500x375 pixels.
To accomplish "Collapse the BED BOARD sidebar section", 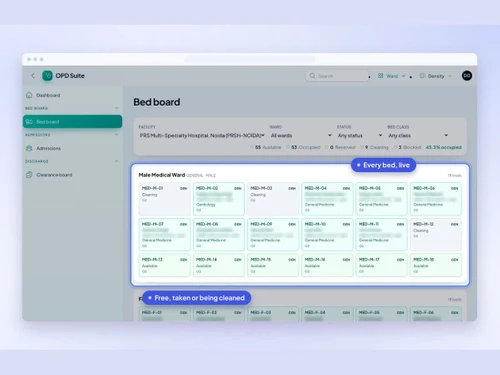I will click(116, 108).
